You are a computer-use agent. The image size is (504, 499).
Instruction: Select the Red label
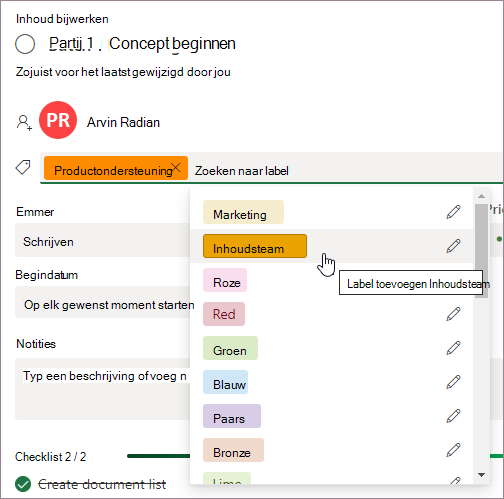224,314
